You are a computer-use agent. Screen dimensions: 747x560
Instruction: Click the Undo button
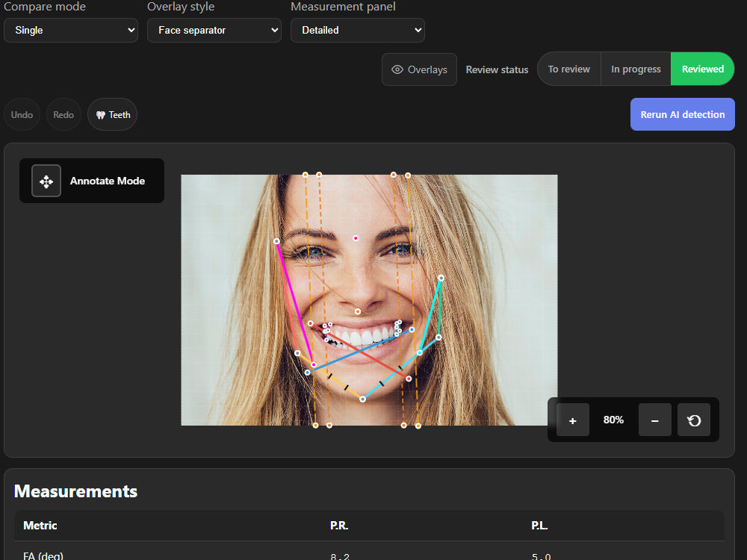(22, 115)
